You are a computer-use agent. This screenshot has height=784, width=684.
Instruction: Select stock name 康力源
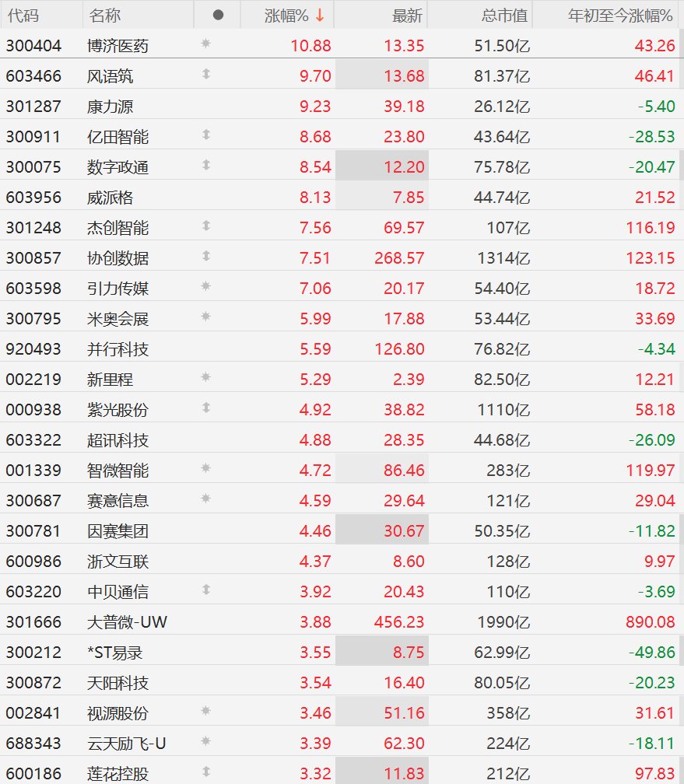point(110,107)
